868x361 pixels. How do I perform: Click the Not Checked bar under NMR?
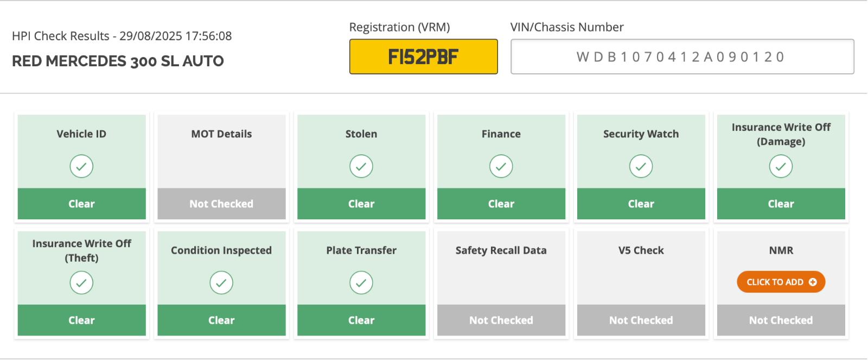(x=781, y=320)
